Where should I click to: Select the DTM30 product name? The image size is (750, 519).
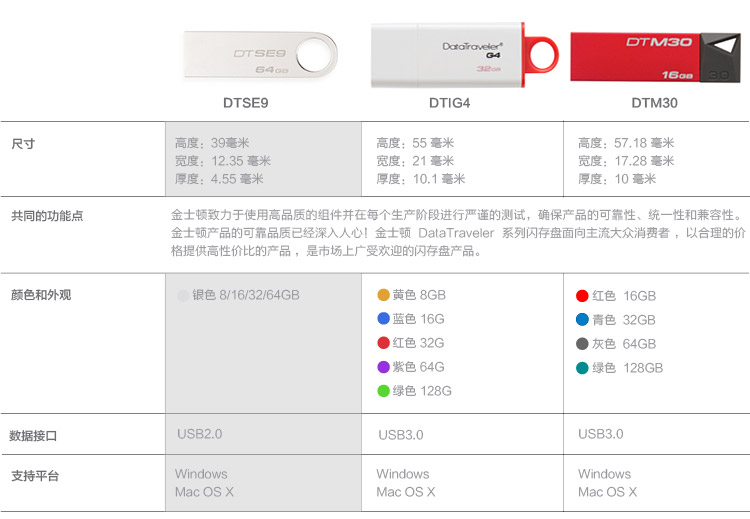click(654, 103)
